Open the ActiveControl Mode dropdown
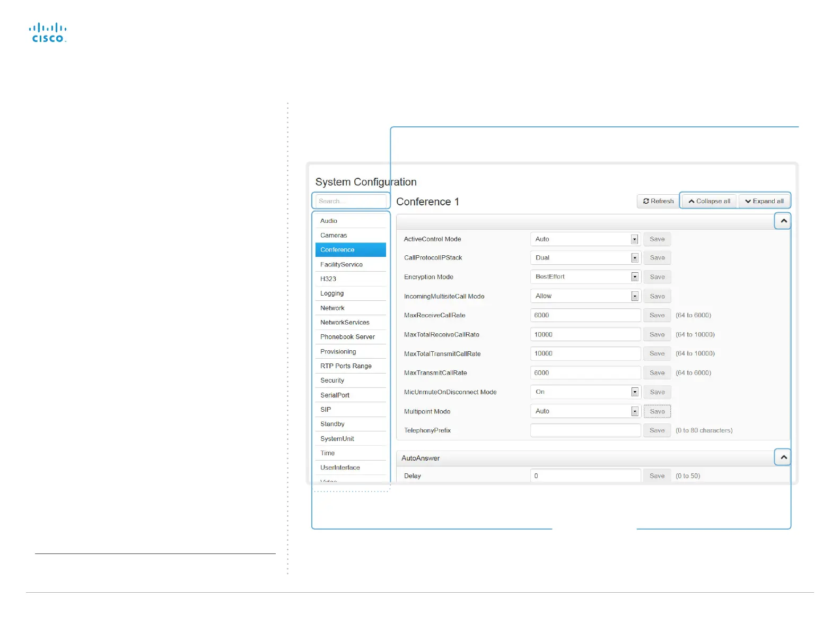The image size is (840, 632). [x=585, y=239]
